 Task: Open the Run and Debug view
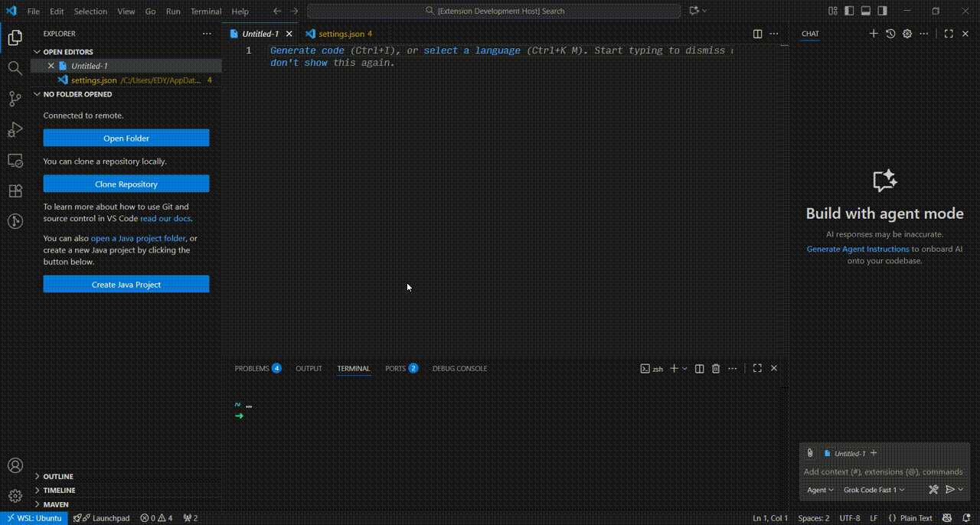tap(15, 129)
